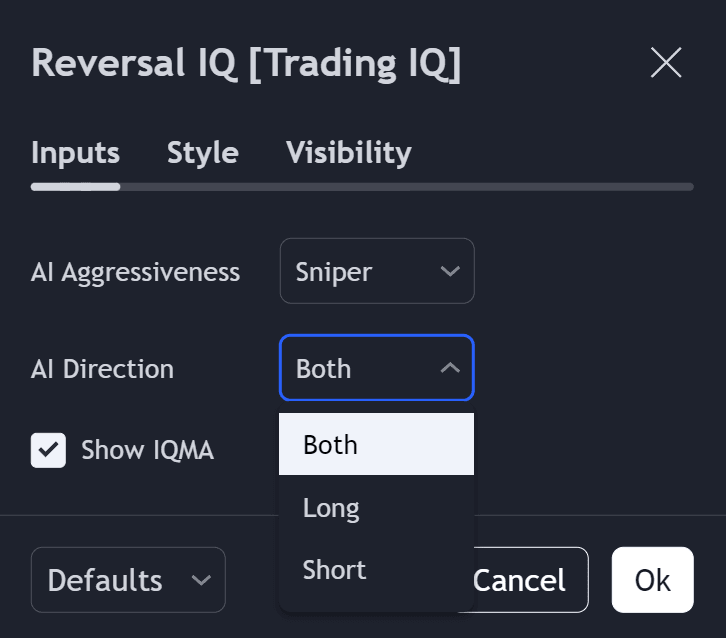This screenshot has width=726, height=638.
Task: Uncheck the Show IQMA checkbox
Action: pyautogui.click(x=49, y=450)
